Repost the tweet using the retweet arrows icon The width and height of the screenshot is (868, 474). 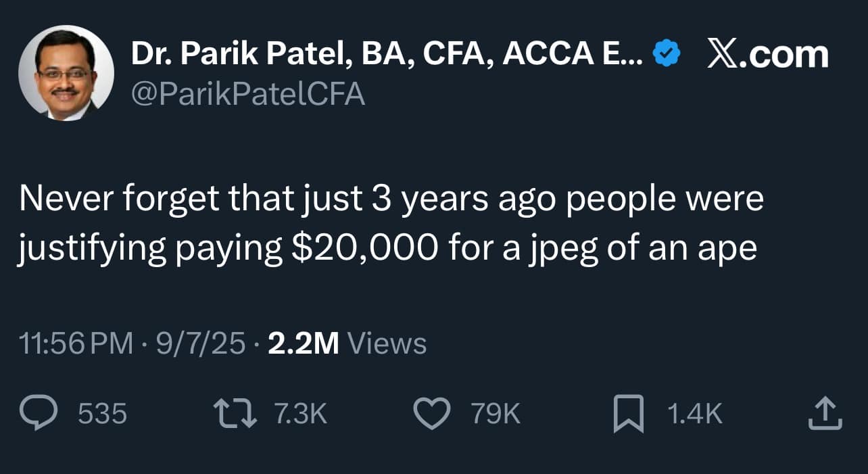[x=234, y=414]
